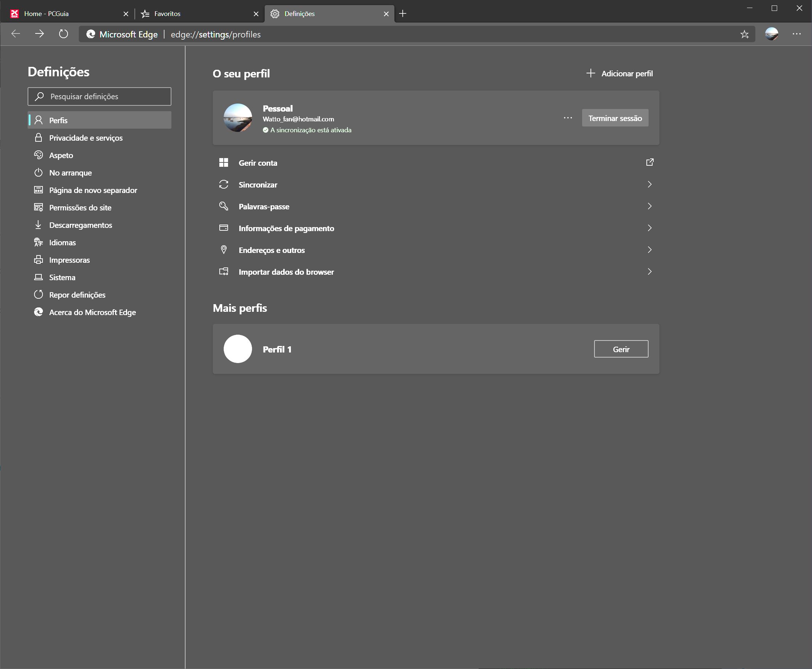Go back using the back arrow
The width and height of the screenshot is (812, 669).
click(x=16, y=34)
